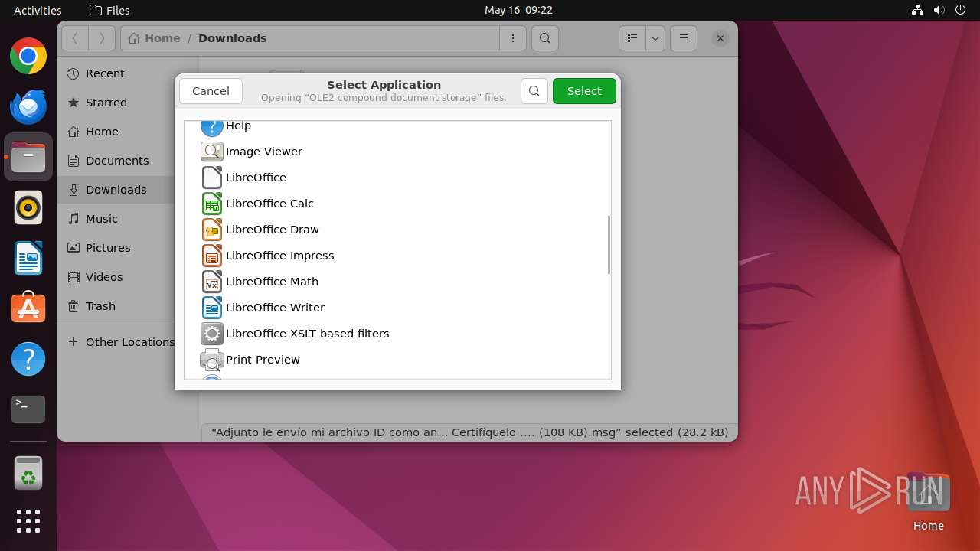Go forward with the Files forward arrow

(x=102, y=38)
